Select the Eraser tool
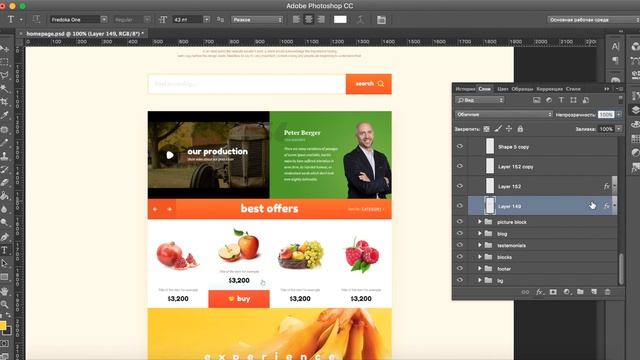640x360 pixels. [x=4, y=182]
